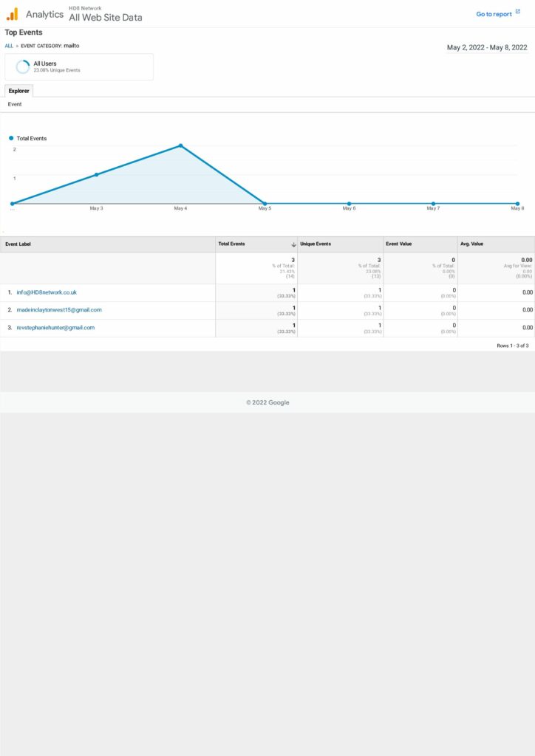Open the external link icon beside Go to report
This screenshot has width=535, height=756.
click(518, 13)
